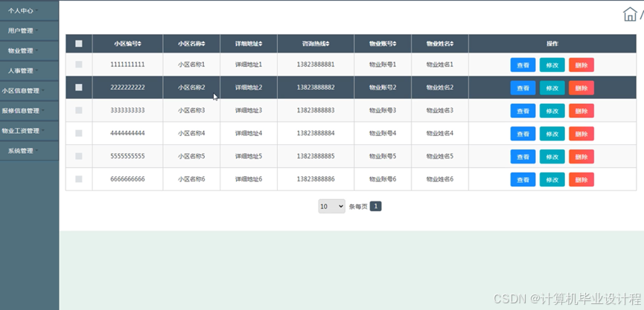View details of 小区名称4 row
Viewport: 644px width, 310px height.
pyautogui.click(x=523, y=134)
